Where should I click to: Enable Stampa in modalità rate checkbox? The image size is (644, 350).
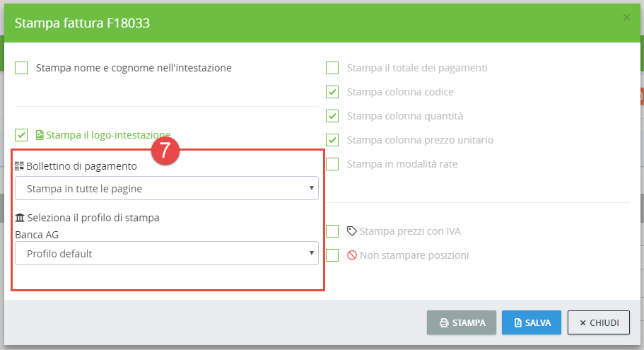(x=332, y=164)
